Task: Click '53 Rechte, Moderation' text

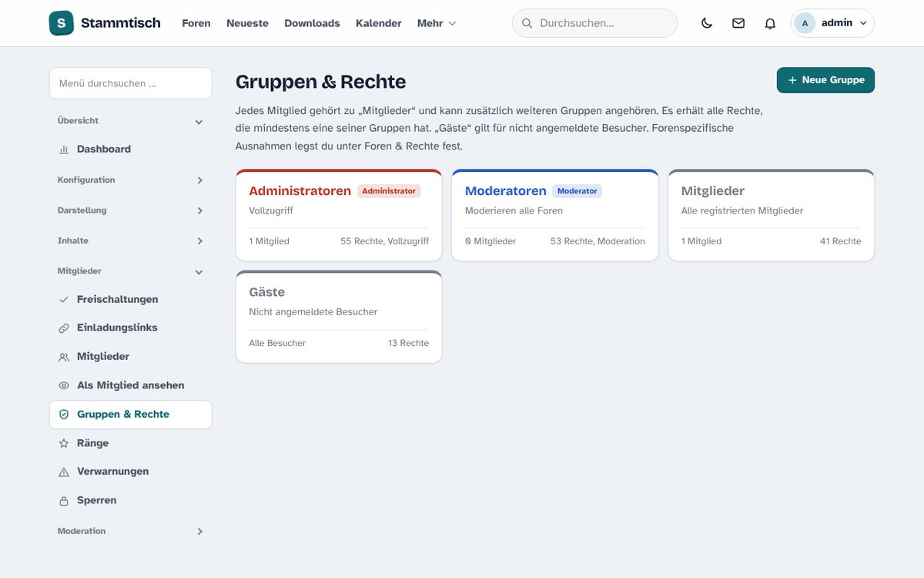Action: (598, 241)
